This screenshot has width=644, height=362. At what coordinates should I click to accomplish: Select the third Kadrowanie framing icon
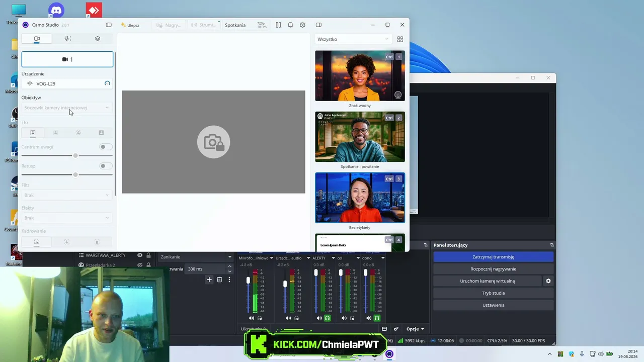pyautogui.click(x=97, y=242)
